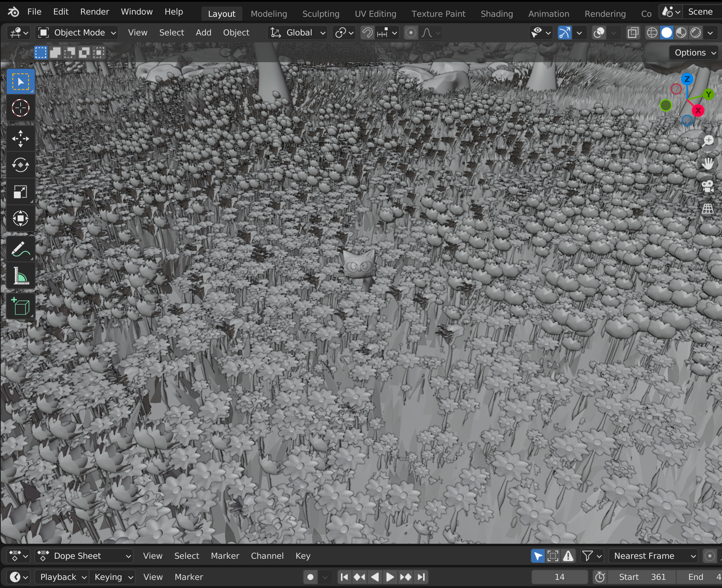Image resolution: width=722 pixels, height=588 pixels.
Task: Open the Dope Sheet mode dropdown
Action: pos(84,556)
